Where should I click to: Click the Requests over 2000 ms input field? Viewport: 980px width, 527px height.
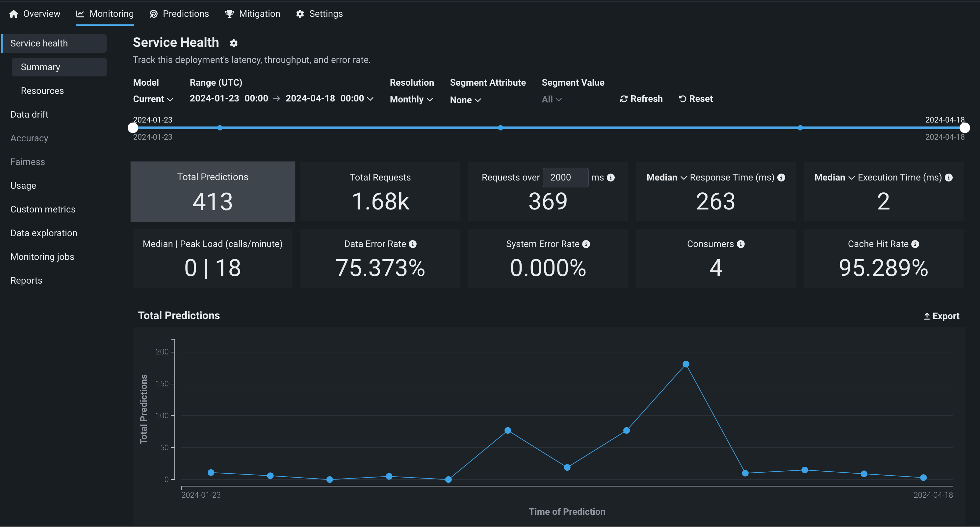pos(565,178)
